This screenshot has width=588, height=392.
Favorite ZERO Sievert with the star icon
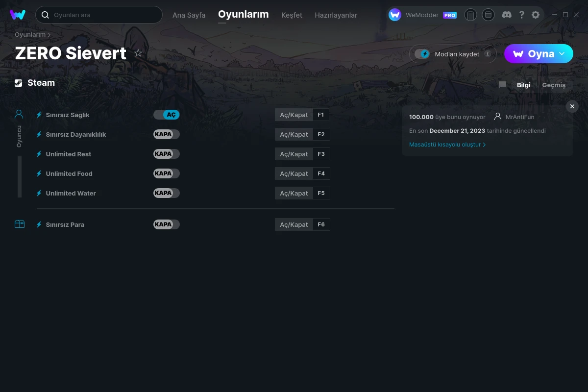[x=138, y=53]
